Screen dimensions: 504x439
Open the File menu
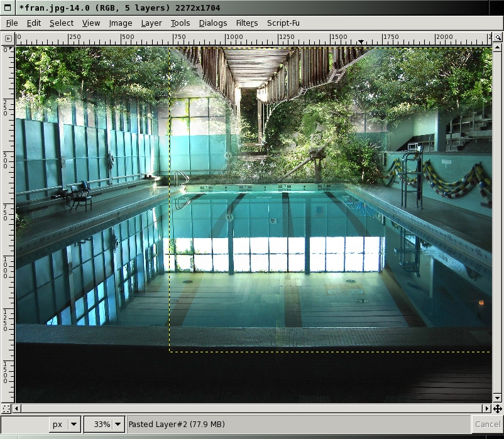[x=12, y=23]
